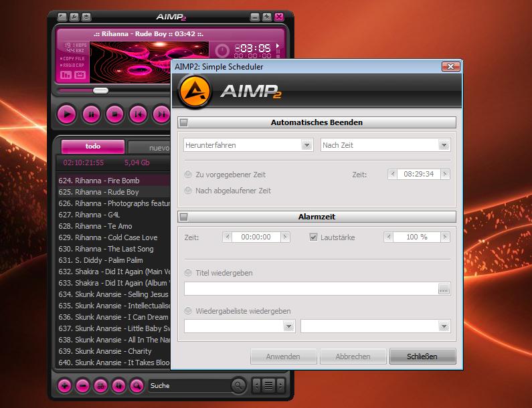The image size is (532, 408).
Task: Select 'Wiedergabeliste wiedergeben' radio option
Action: (187, 310)
